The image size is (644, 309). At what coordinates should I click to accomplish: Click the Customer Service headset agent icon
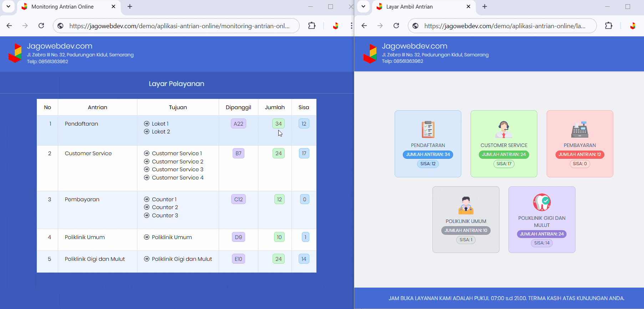(504, 130)
